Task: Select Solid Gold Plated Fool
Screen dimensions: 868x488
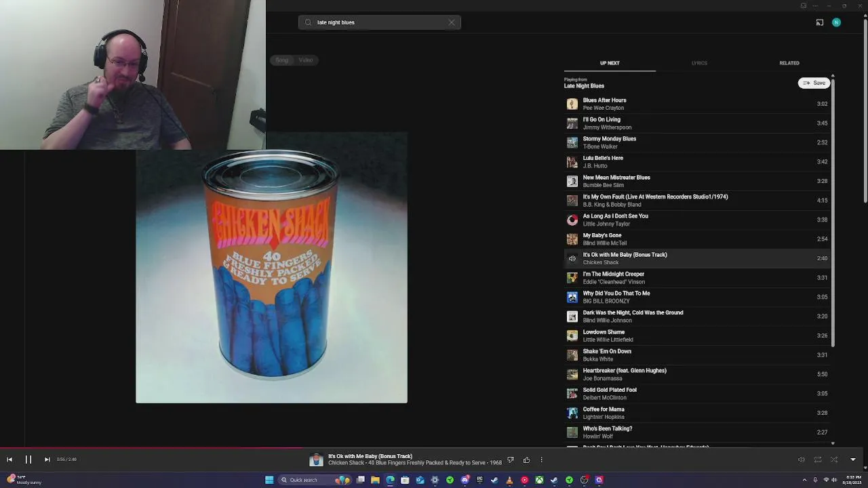Action: pyautogui.click(x=697, y=394)
